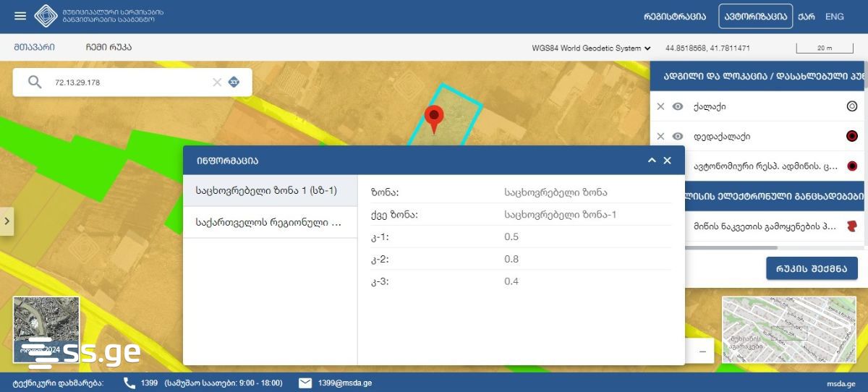
Task: Open the hamburger menu
Action: click(x=20, y=16)
